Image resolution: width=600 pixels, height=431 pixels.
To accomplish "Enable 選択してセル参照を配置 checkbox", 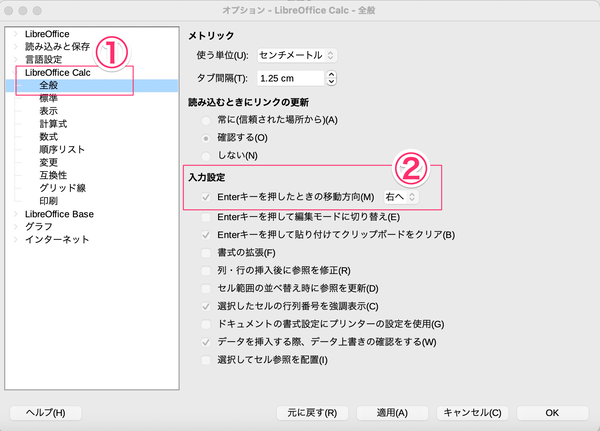I will pos(206,360).
